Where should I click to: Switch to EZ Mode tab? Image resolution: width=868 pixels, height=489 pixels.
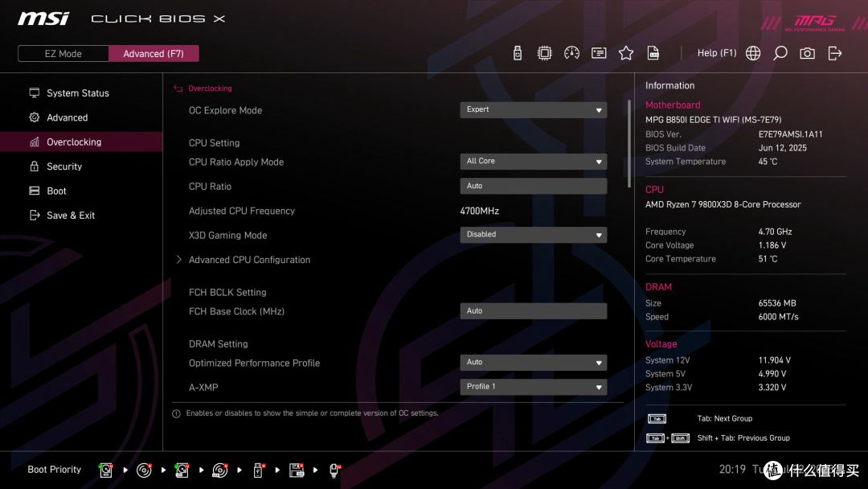[63, 54]
